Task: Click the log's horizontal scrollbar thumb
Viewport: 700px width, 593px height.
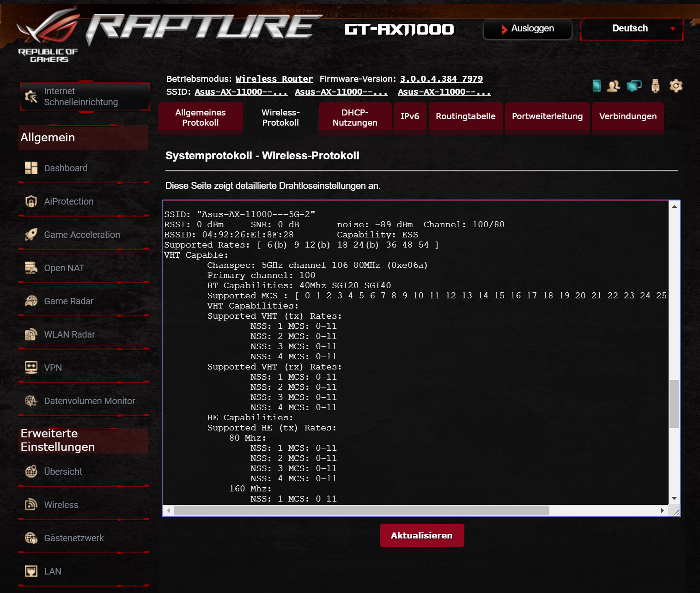Action: click(361, 510)
